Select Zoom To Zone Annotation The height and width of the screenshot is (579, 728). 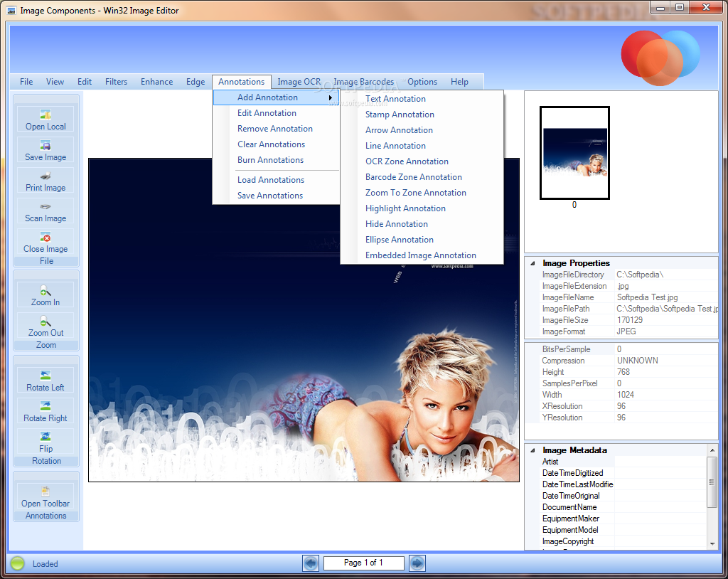point(422,193)
